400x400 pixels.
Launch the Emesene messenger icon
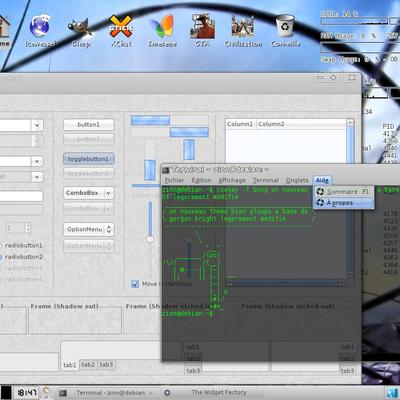(x=162, y=31)
